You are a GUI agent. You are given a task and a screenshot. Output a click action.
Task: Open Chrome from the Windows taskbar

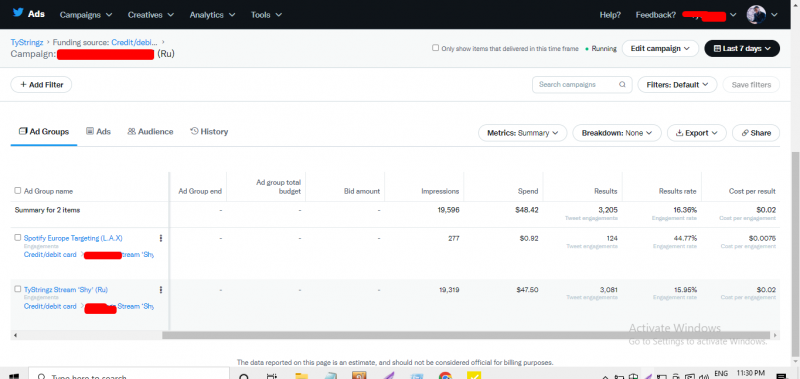coord(445,376)
